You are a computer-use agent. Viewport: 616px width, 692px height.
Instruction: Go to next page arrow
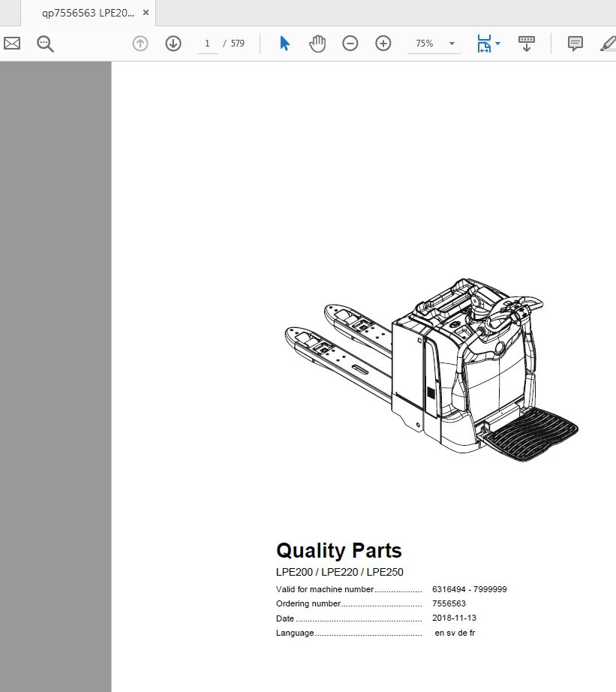click(x=173, y=44)
